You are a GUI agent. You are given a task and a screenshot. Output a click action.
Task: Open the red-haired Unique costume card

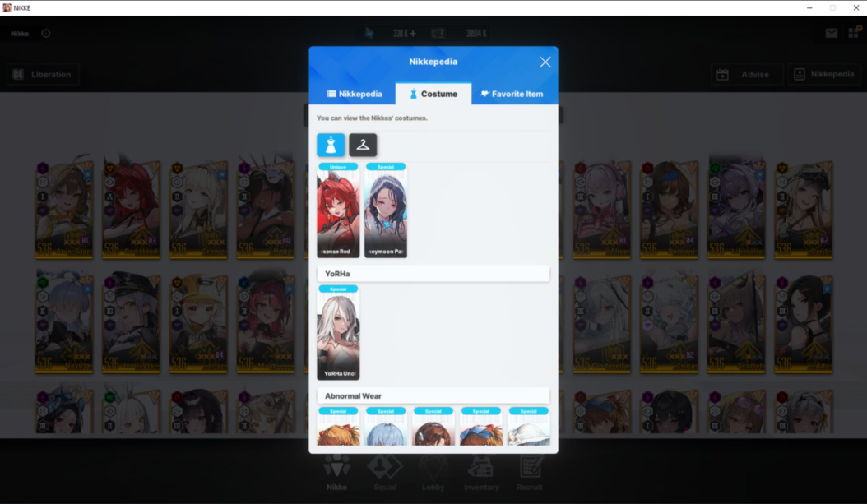coord(338,210)
